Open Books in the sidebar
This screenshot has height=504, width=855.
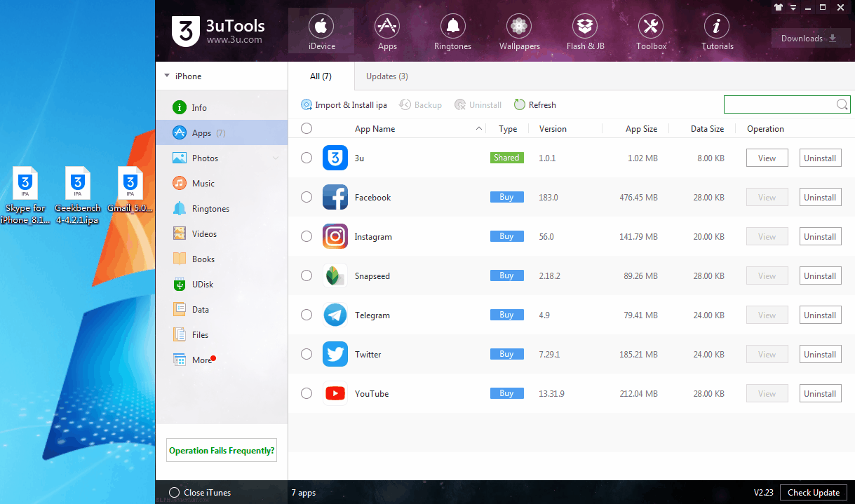tap(222, 259)
